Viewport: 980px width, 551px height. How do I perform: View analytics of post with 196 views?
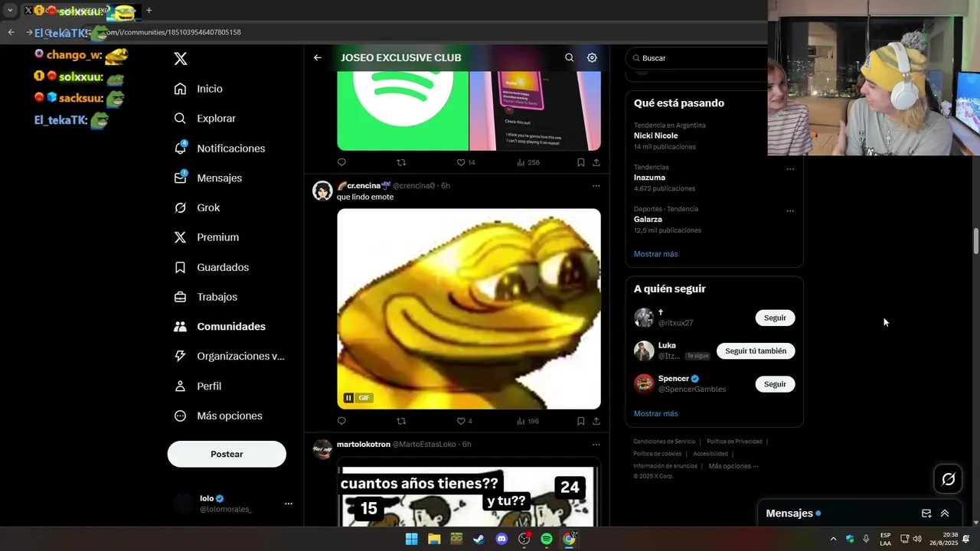click(528, 421)
